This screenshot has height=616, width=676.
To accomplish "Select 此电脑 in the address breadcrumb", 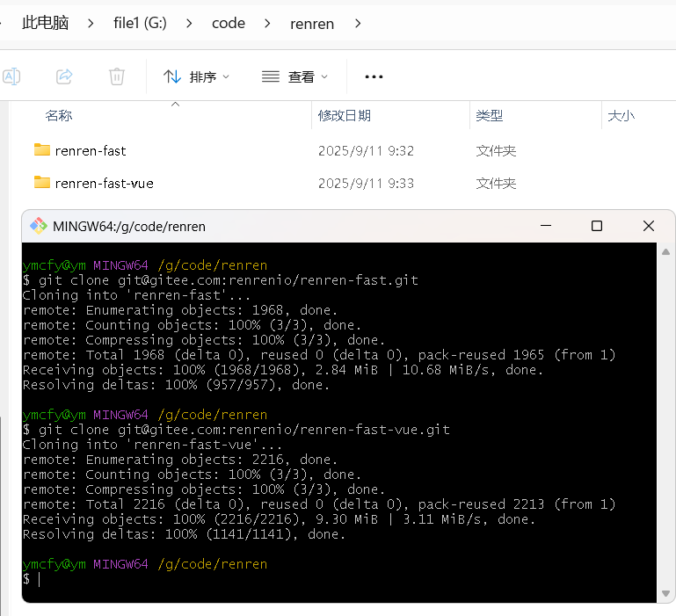I will point(45,23).
